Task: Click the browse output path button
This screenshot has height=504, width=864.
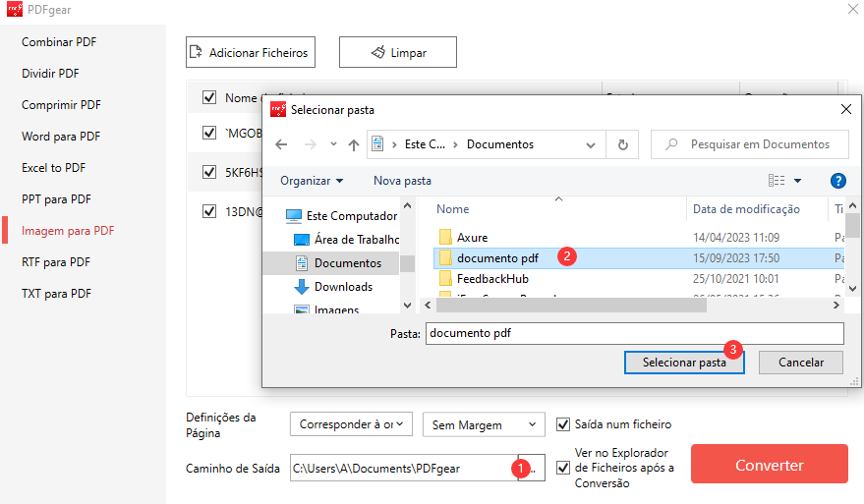Action: point(532,469)
